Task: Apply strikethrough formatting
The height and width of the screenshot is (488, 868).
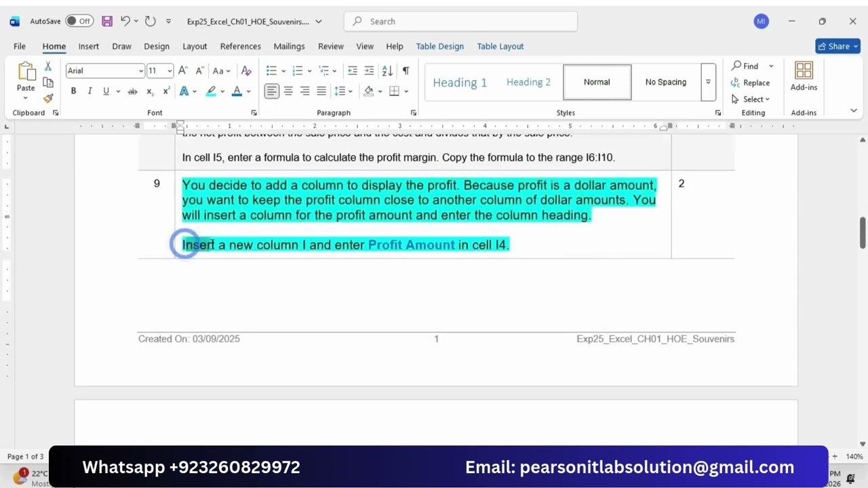Action: point(132,91)
